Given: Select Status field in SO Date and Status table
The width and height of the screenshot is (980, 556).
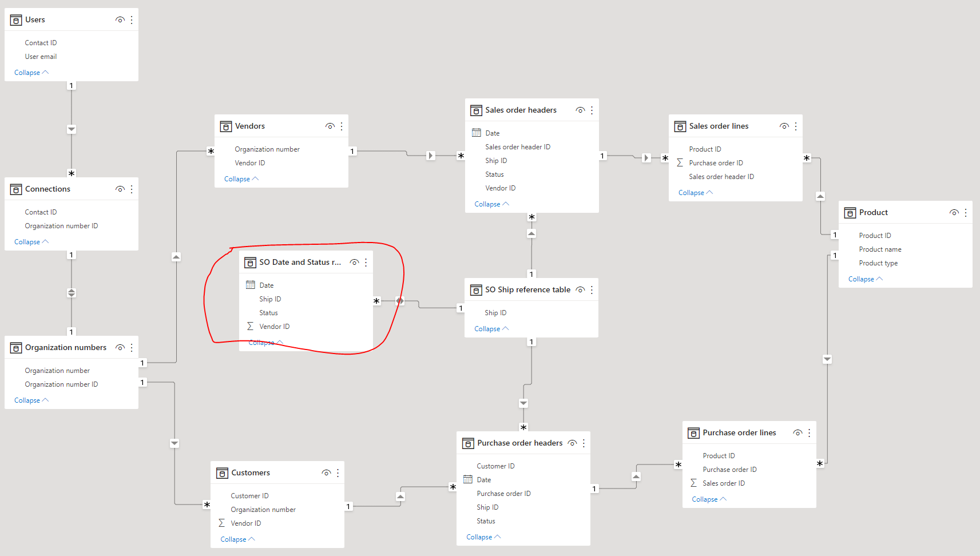Looking at the screenshot, I should [268, 313].
